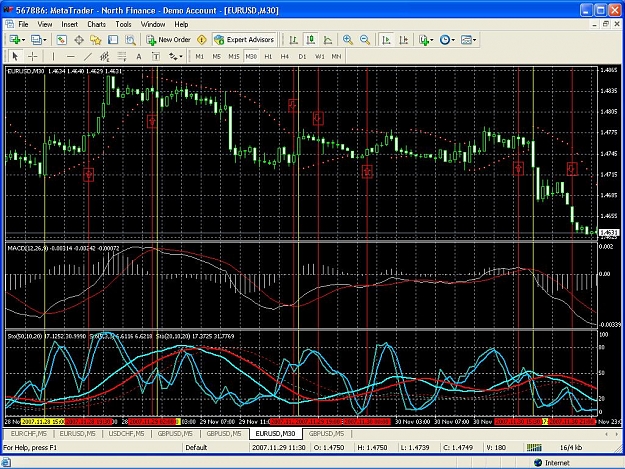Screen dimensions: 625x469
Task: Switch timeframe to D1
Action: (302, 57)
